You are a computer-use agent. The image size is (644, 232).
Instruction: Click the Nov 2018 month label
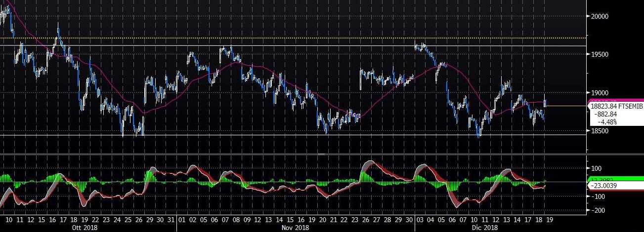(295, 228)
